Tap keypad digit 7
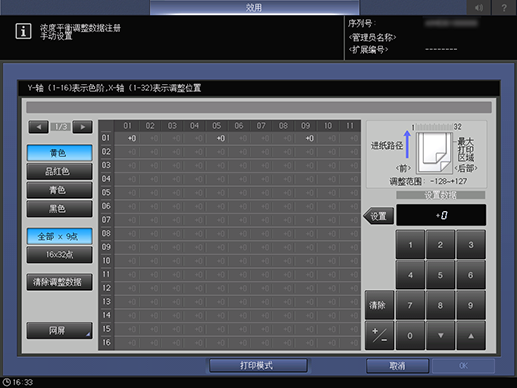Viewport: 517px width, 388px height. click(x=410, y=305)
